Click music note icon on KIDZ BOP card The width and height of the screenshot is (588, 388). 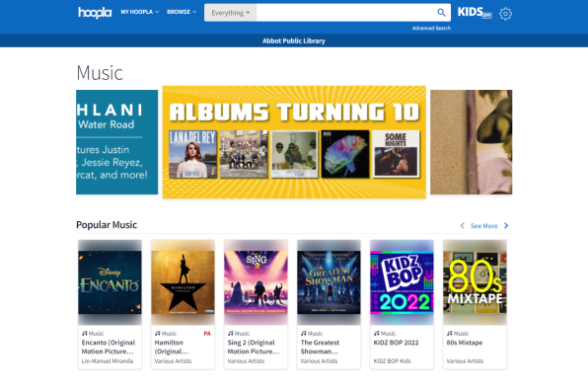(376, 334)
